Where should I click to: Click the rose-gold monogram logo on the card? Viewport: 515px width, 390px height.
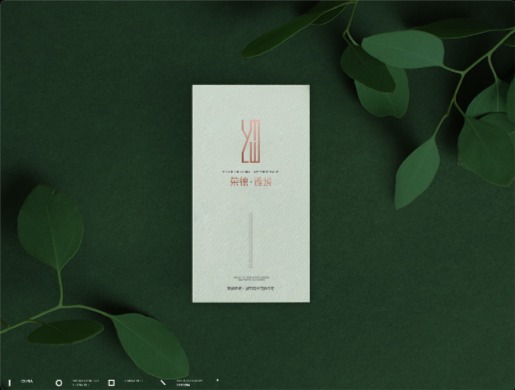click(x=251, y=141)
